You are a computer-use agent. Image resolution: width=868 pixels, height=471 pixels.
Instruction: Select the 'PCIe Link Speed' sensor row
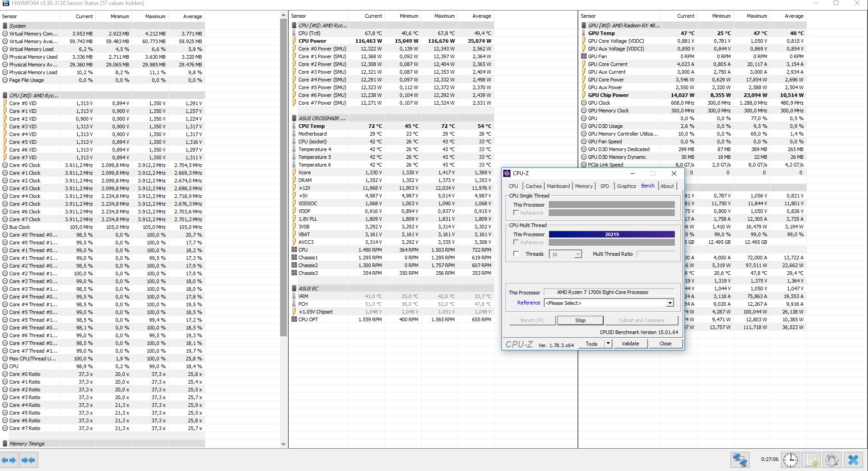(x=693, y=165)
